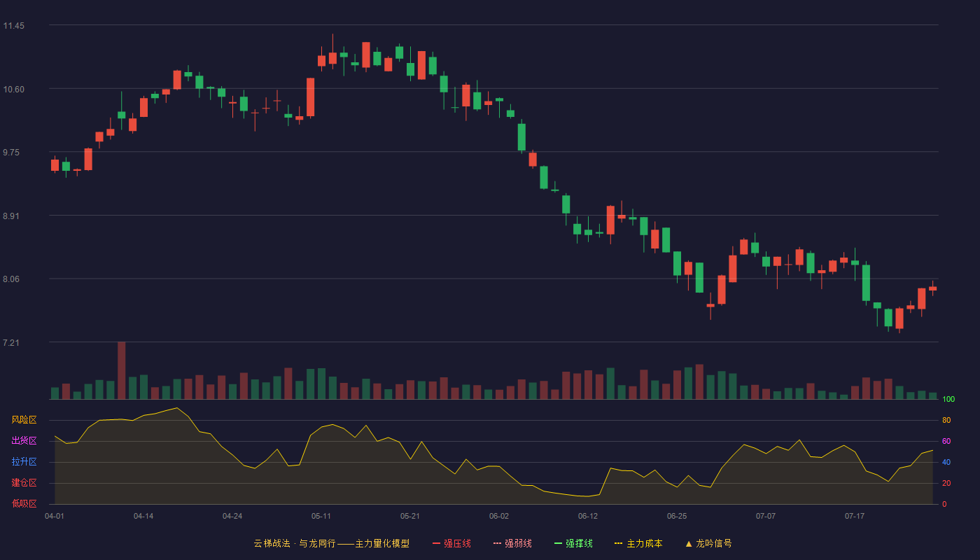
Task: Toggle the 强撑线 legend item
Action: (573, 543)
